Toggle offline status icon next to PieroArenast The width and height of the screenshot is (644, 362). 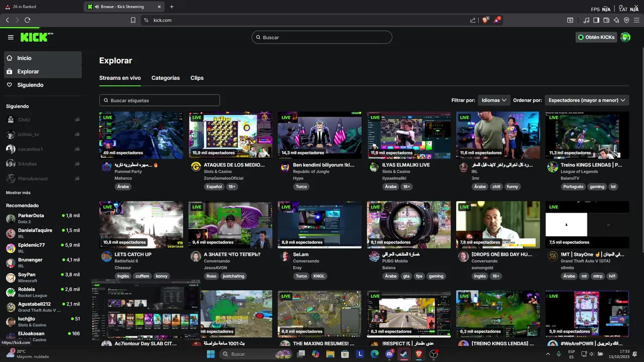coord(77,178)
